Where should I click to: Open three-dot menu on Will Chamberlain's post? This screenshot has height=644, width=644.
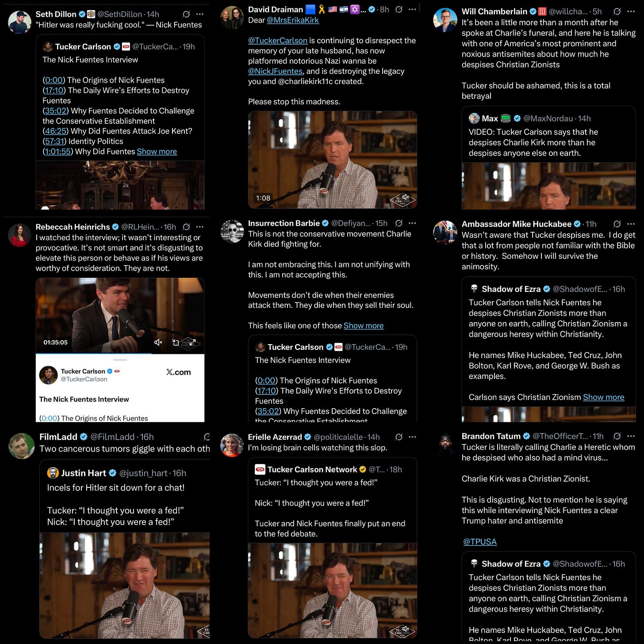point(631,11)
